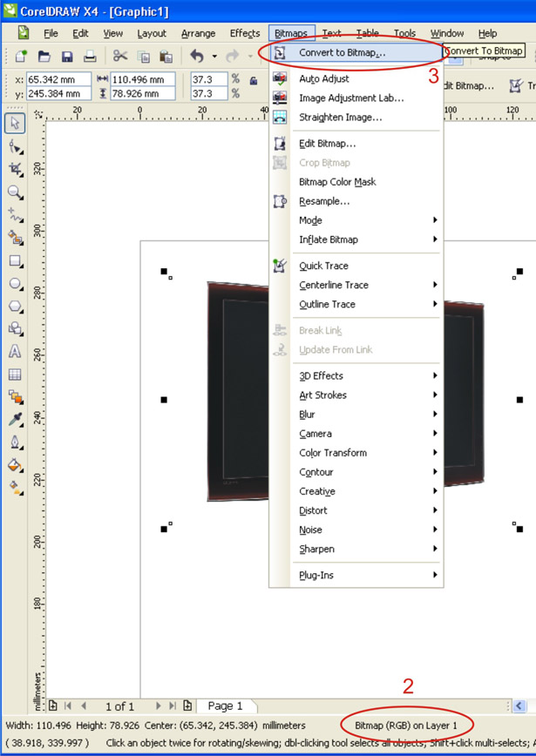Click the horizontal scrollbar left arrow
The image size is (536, 756).
coord(519,705)
